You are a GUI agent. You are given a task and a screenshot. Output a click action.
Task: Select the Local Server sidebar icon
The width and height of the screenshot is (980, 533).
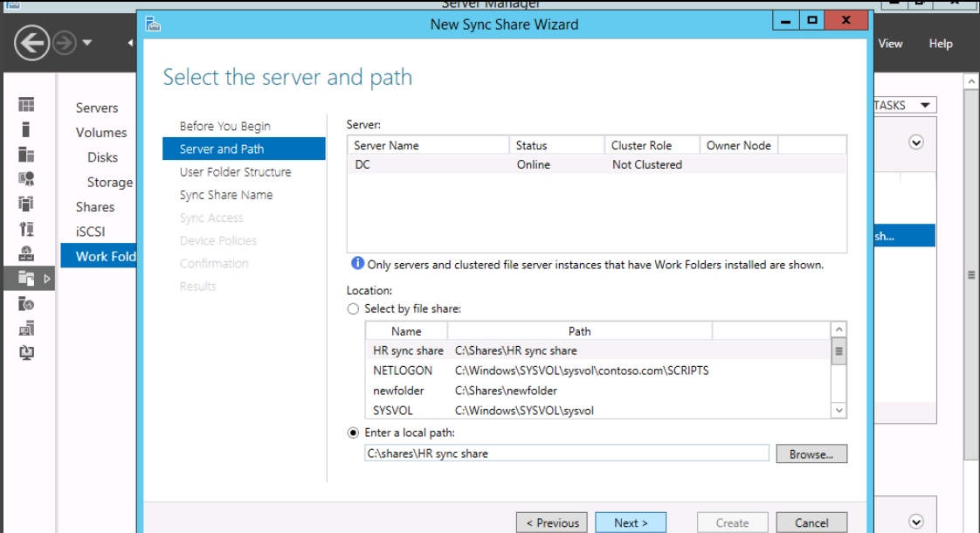(25, 129)
